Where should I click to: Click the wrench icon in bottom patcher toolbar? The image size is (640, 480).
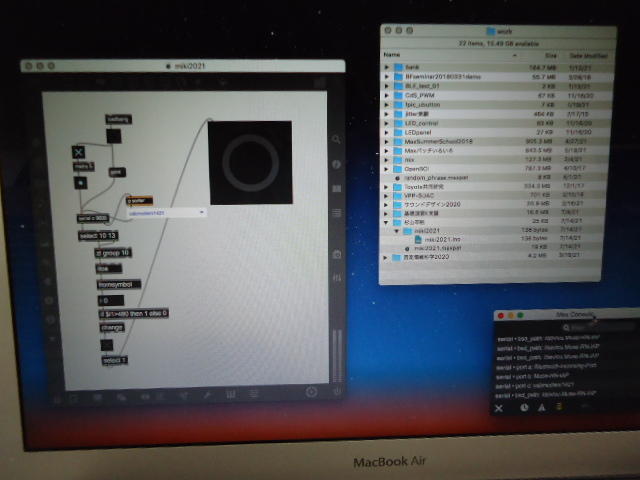(x=207, y=395)
